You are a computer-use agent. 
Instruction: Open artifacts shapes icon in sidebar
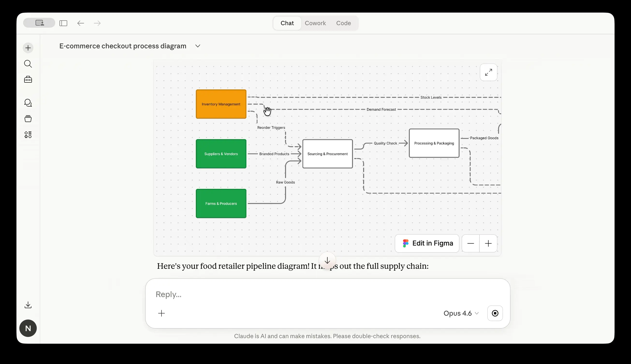pos(28,135)
